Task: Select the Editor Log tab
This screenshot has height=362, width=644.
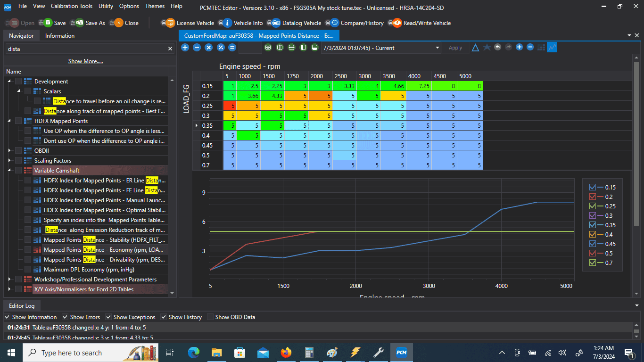Action: pyautogui.click(x=22, y=305)
